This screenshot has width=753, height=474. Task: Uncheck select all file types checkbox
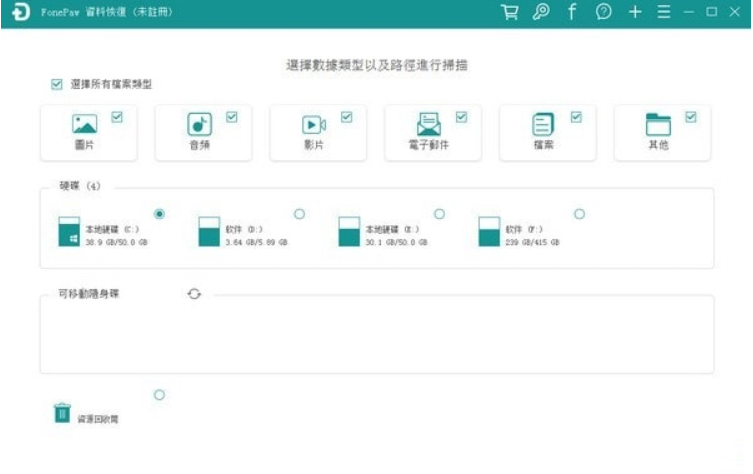[x=57, y=85]
